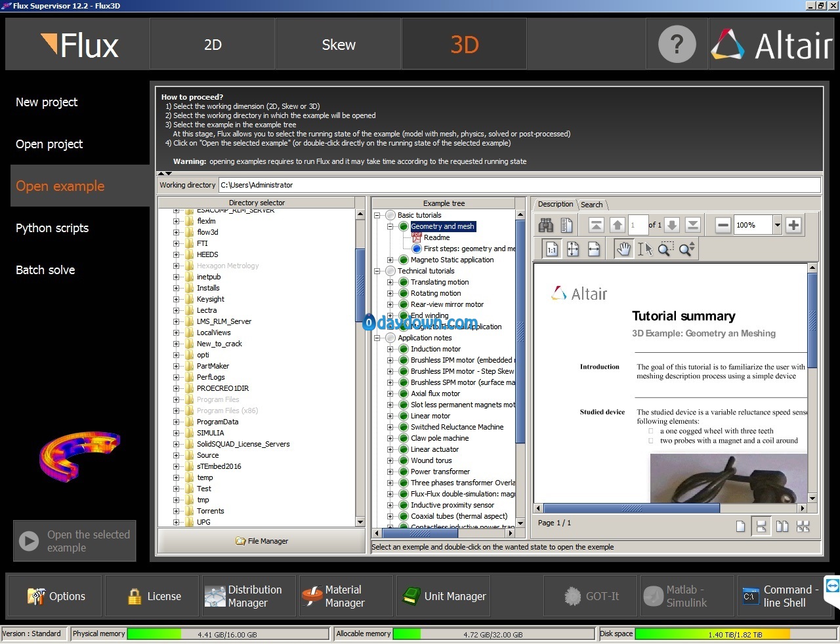Open the Options settings
Image resolution: width=840 pixels, height=644 pixels.
tap(54, 596)
